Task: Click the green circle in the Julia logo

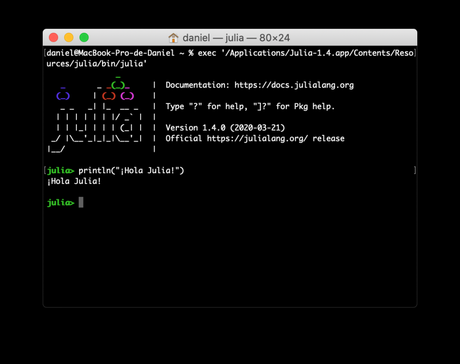Action: click(118, 85)
